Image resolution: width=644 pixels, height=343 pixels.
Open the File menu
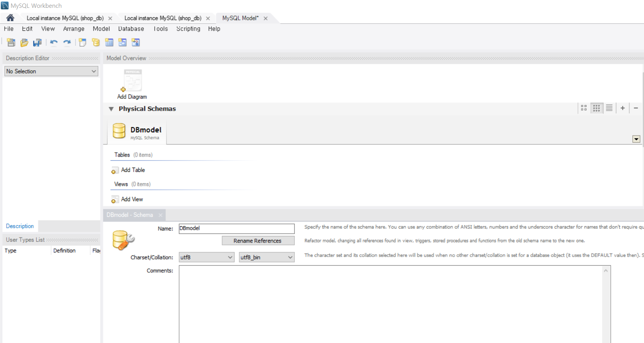9,29
